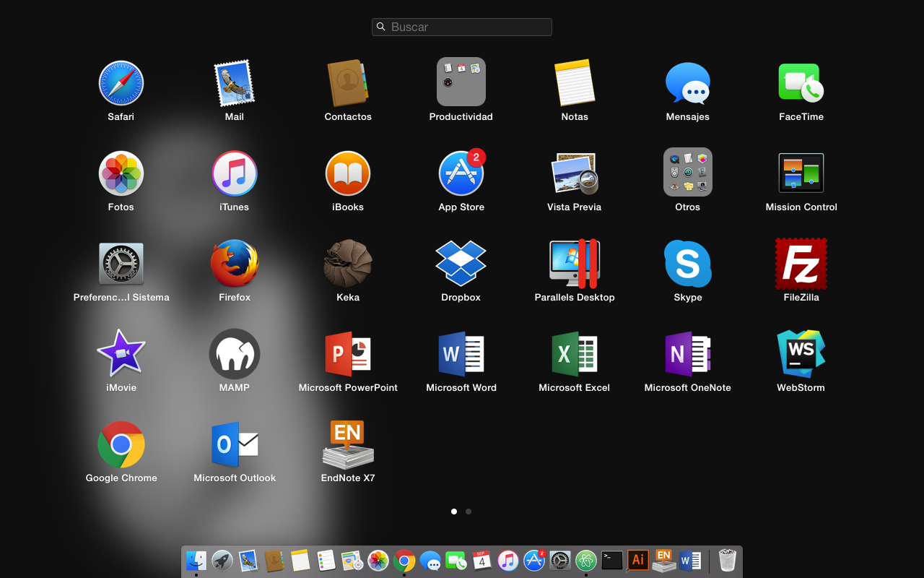Open Terminal from the Dock
The image size is (924, 578).
click(612, 561)
